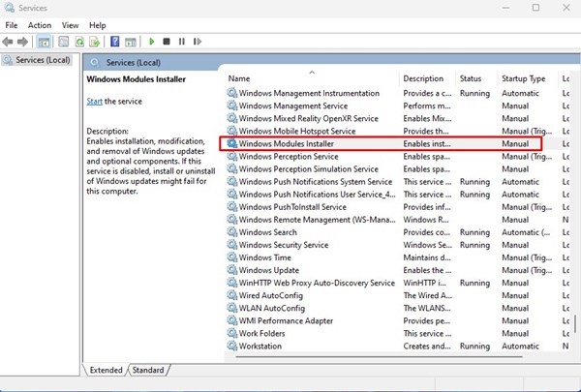Screen dimensions: 581x392
Task: Click the gear icon beside Workstation
Action: click(x=232, y=346)
